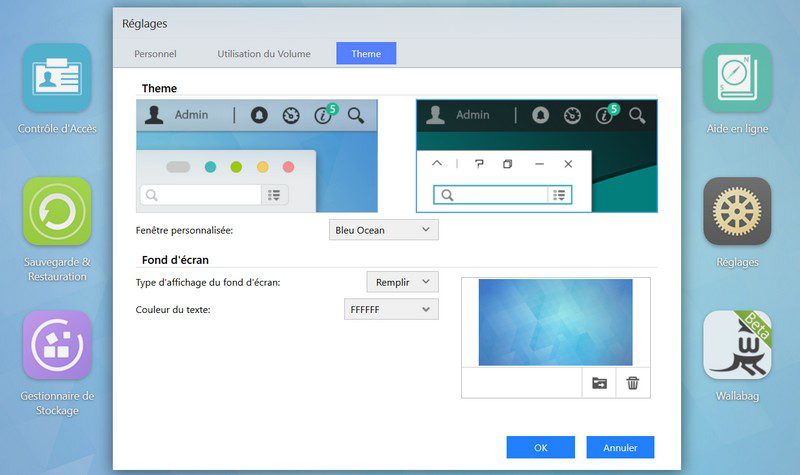
Task: Launch the Gestionnaire de Stockage icon
Action: click(57, 345)
